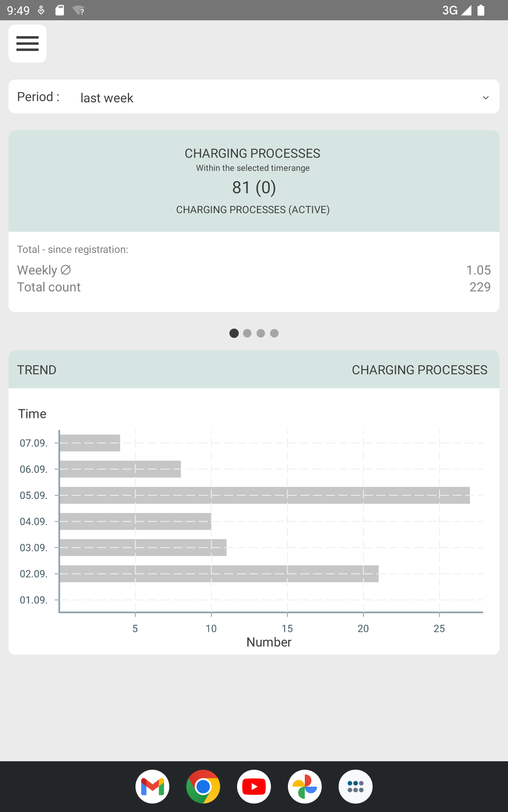Open the hamburger menu
Viewport: 508px width, 812px height.
[x=28, y=44]
